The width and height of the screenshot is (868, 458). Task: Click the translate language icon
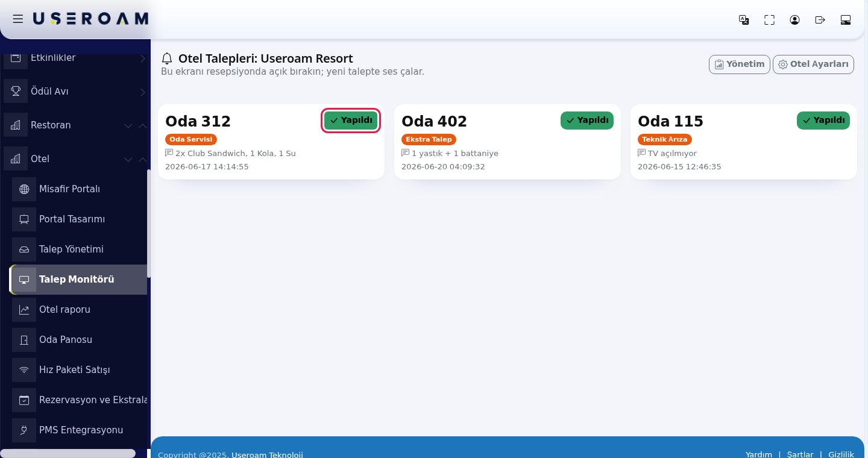[x=744, y=20]
